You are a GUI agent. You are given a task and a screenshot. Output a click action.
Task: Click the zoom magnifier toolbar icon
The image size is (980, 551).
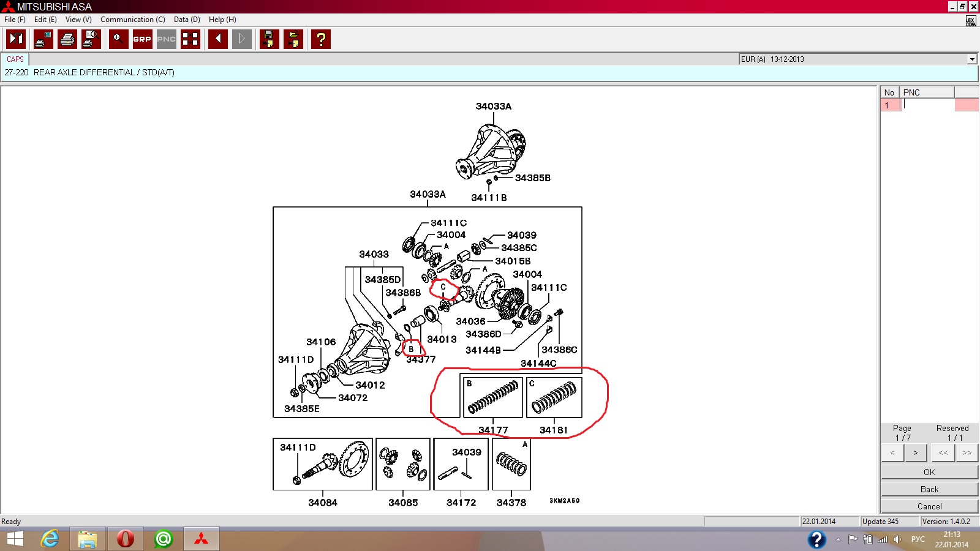click(x=118, y=39)
